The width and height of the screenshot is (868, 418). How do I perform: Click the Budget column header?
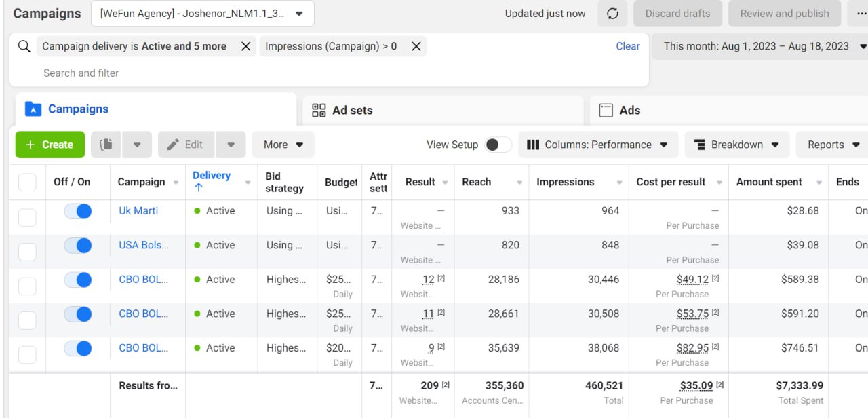341,182
